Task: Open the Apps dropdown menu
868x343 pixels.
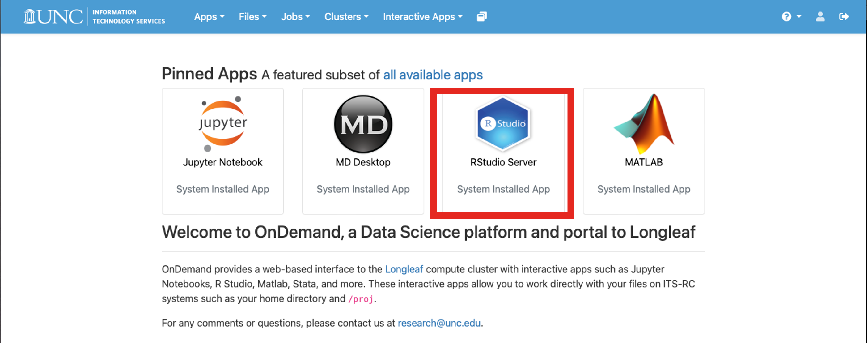Action: coord(209,17)
